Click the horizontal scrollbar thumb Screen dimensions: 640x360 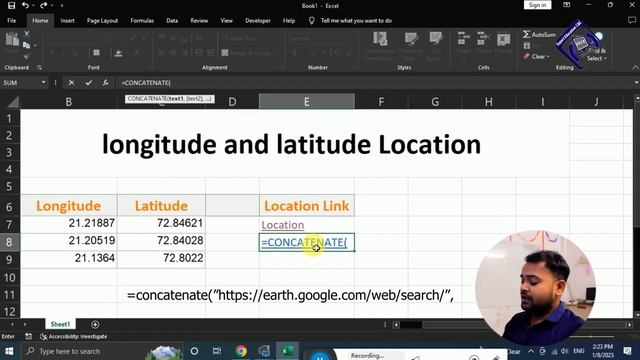(411, 325)
